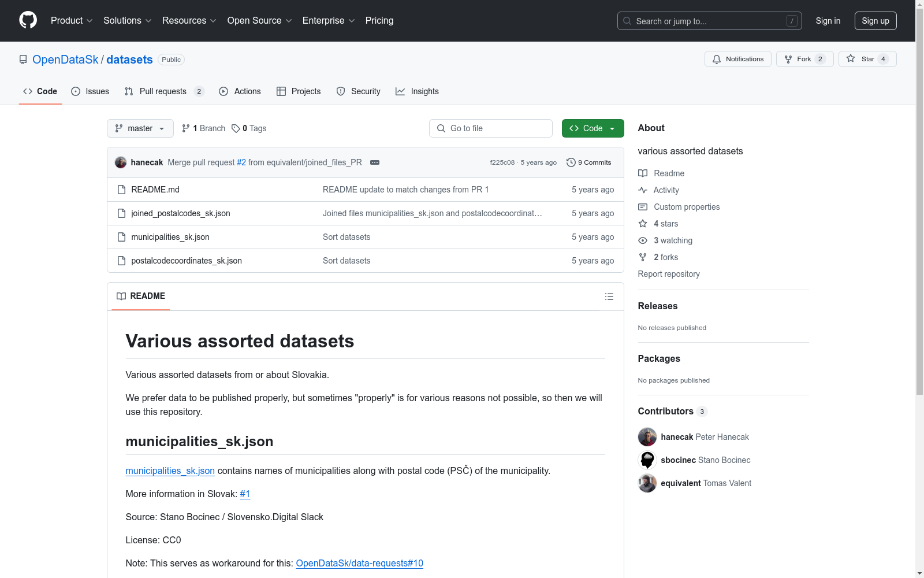Click the 1 Branch link

tap(203, 128)
